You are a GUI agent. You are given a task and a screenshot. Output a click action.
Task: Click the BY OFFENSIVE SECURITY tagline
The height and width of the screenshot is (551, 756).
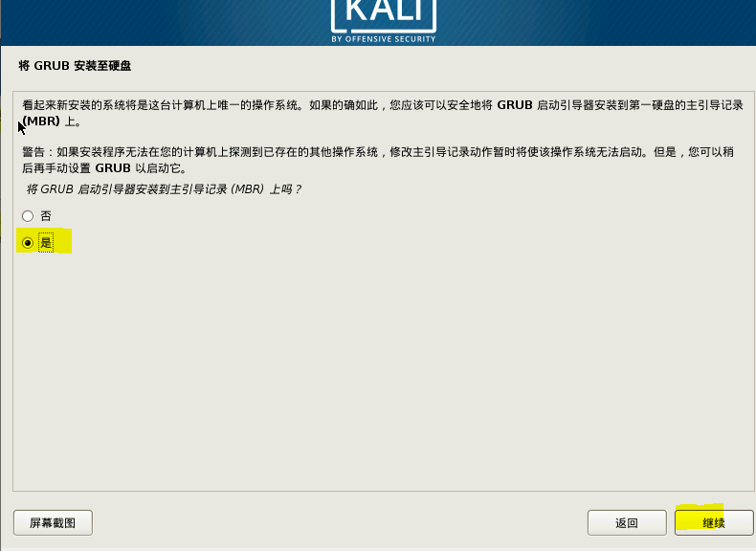pos(384,39)
